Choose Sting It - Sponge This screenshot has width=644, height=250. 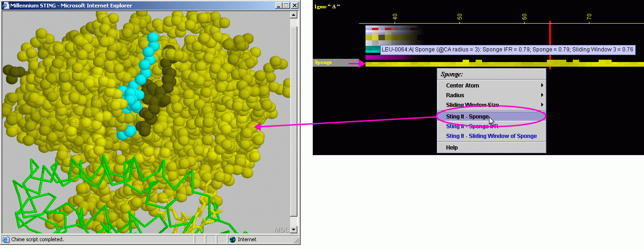pos(491,117)
